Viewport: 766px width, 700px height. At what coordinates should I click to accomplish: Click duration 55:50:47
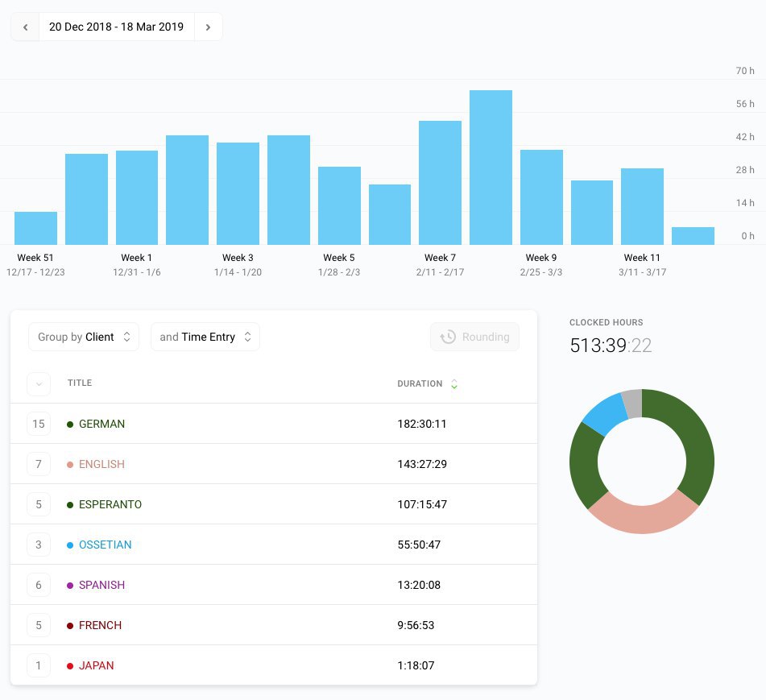pyautogui.click(x=419, y=545)
